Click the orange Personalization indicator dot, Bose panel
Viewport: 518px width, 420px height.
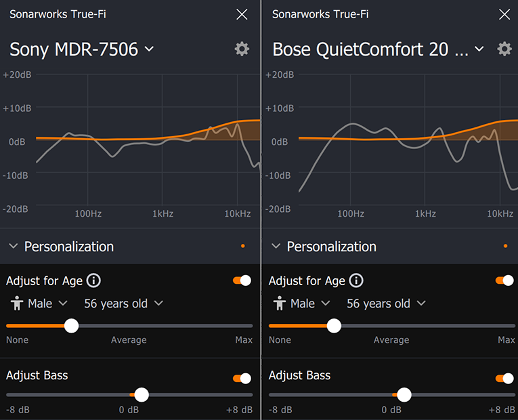pos(505,246)
